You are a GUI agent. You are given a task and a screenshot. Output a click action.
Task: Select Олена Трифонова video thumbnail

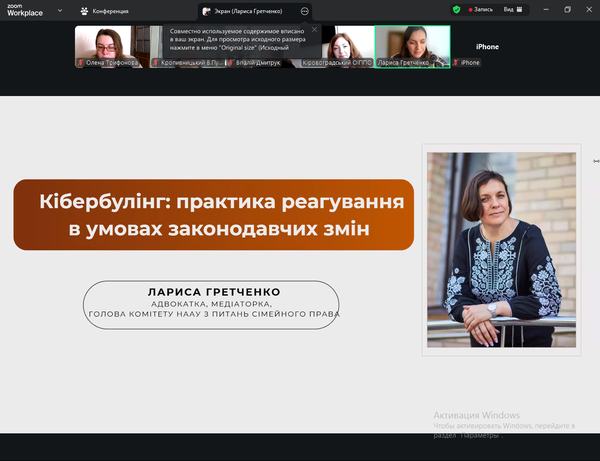(111, 45)
